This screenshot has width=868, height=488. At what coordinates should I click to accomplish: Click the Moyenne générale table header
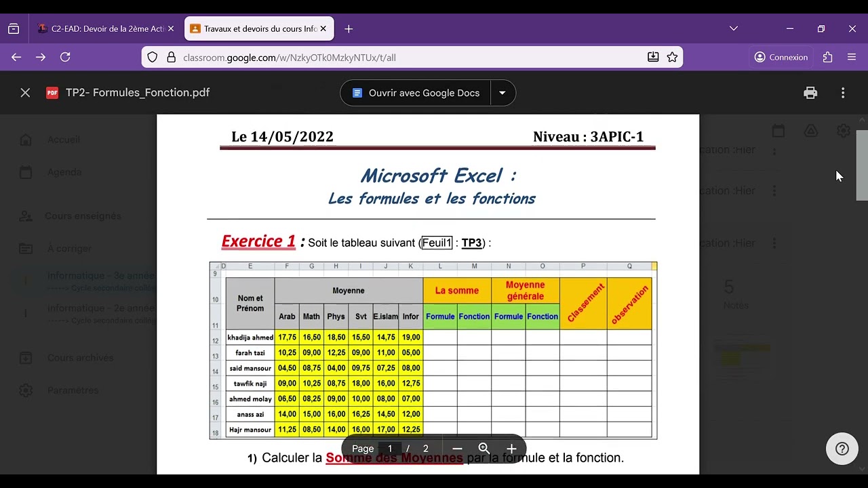(x=526, y=291)
